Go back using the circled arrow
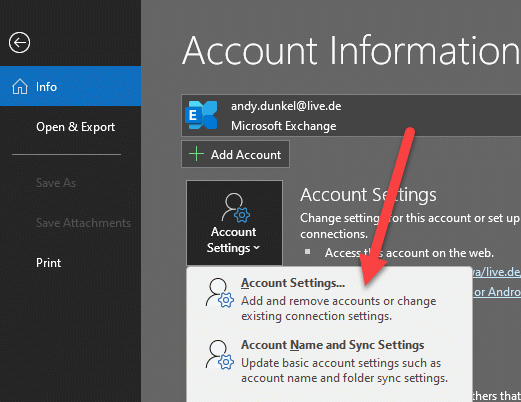This screenshot has height=402, width=521. [19, 43]
